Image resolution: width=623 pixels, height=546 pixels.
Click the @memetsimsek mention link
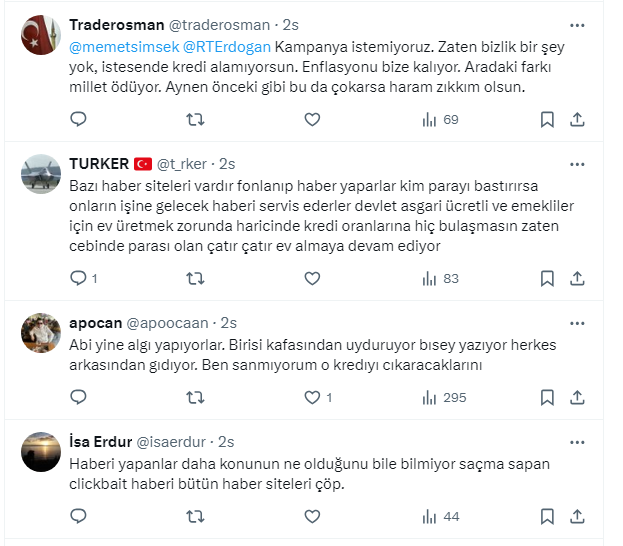[124, 47]
